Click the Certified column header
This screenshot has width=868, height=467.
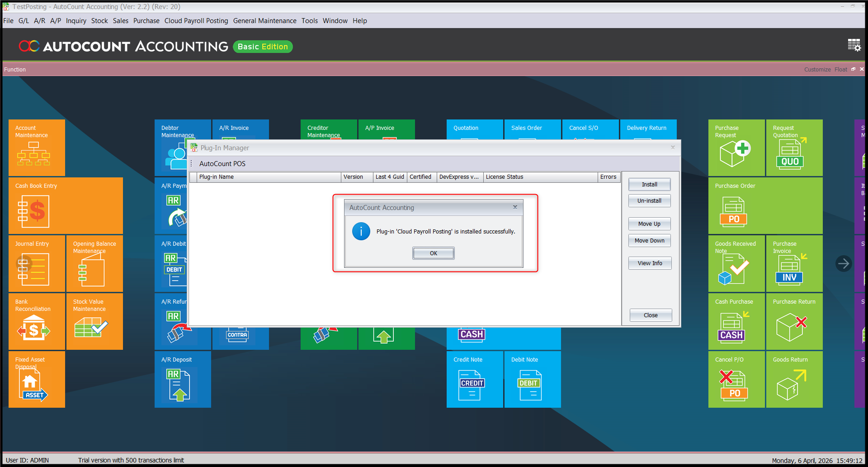pyautogui.click(x=422, y=177)
